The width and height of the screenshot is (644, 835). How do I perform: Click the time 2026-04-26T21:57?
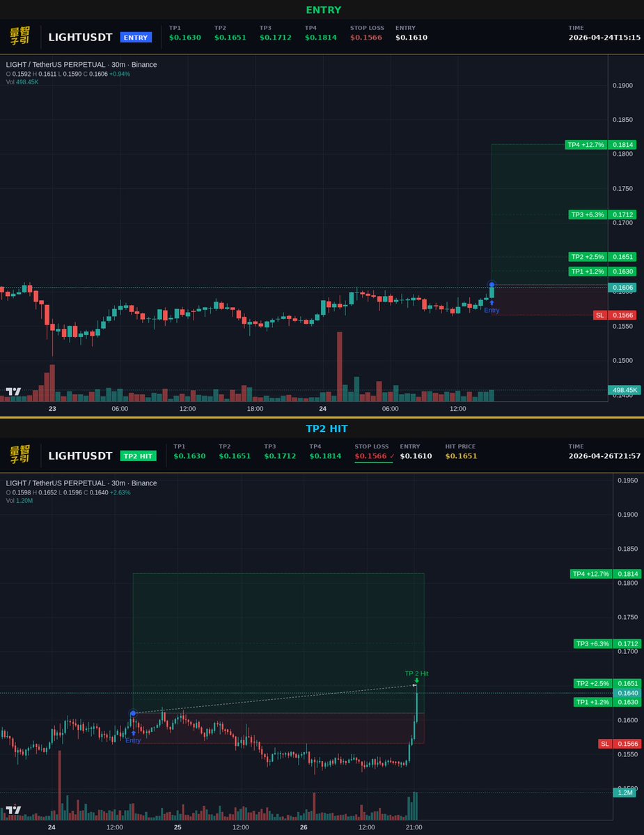604,456
